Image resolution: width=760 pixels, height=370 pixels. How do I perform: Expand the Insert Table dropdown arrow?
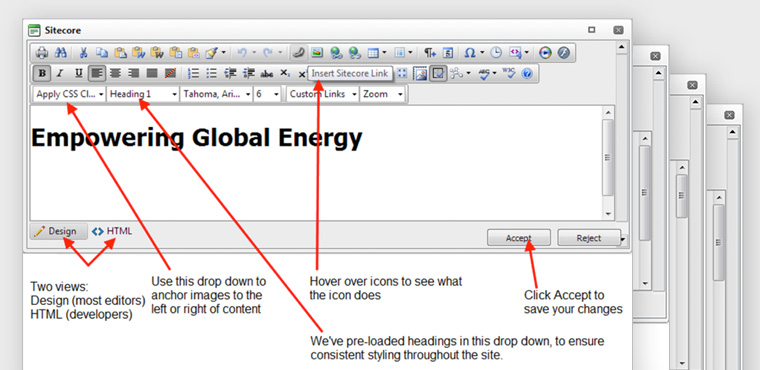[x=384, y=52]
